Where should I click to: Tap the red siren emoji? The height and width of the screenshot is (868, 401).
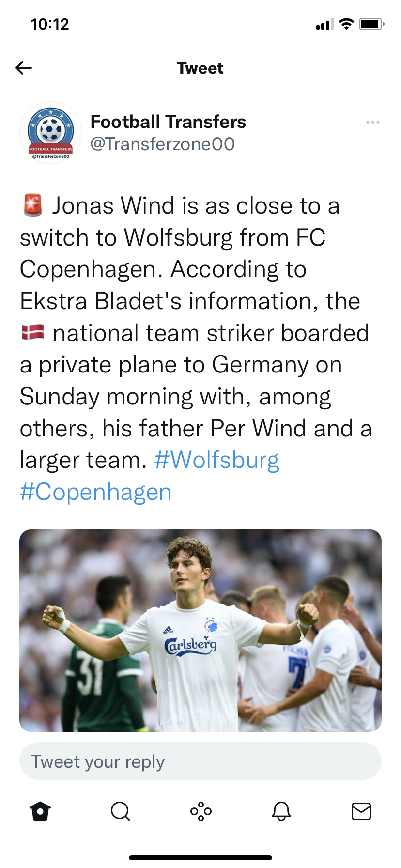[33, 205]
